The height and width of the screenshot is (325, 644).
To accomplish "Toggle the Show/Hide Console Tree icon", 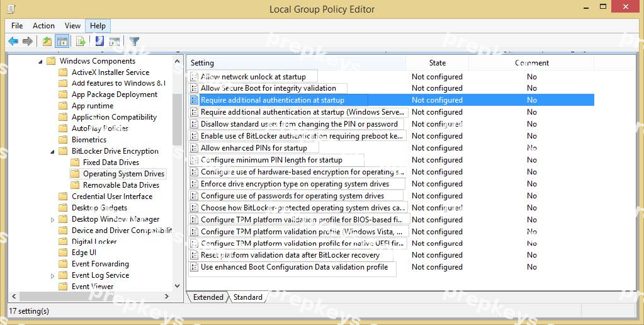I will coord(62,41).
